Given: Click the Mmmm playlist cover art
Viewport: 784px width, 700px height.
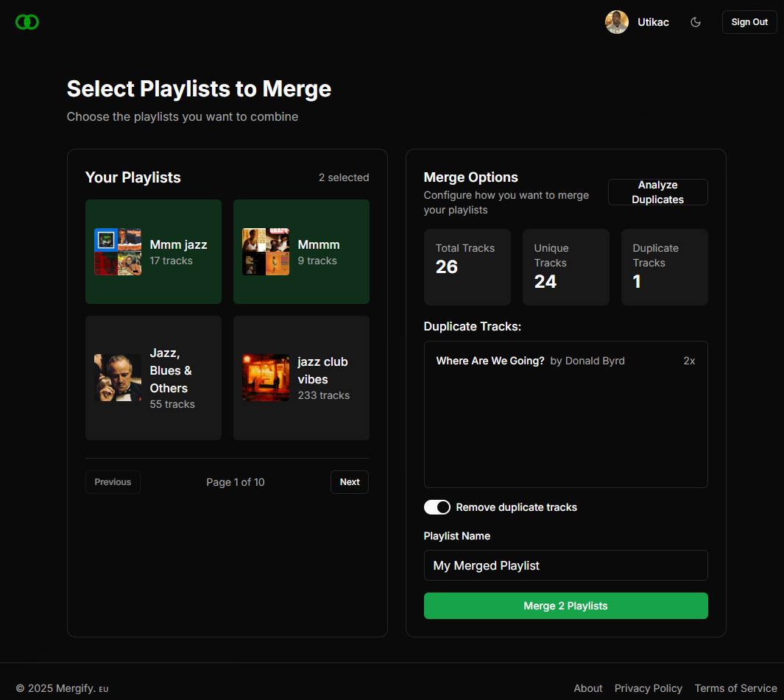Looking at the screenshot, I should pyautogui.click(x=266, y=252).
